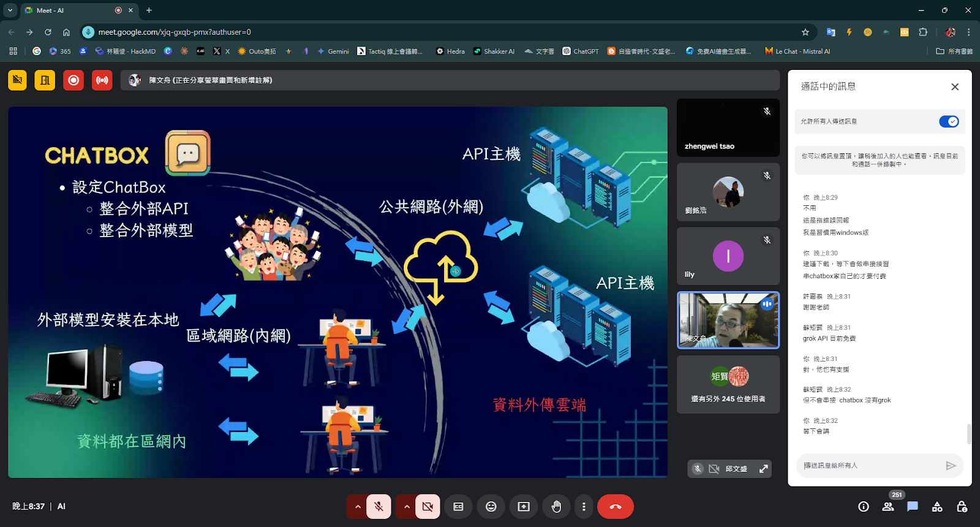This screenshot has width=980, height=527.
Task: Click zhengwei tsao participant tile
Action: 728,127
